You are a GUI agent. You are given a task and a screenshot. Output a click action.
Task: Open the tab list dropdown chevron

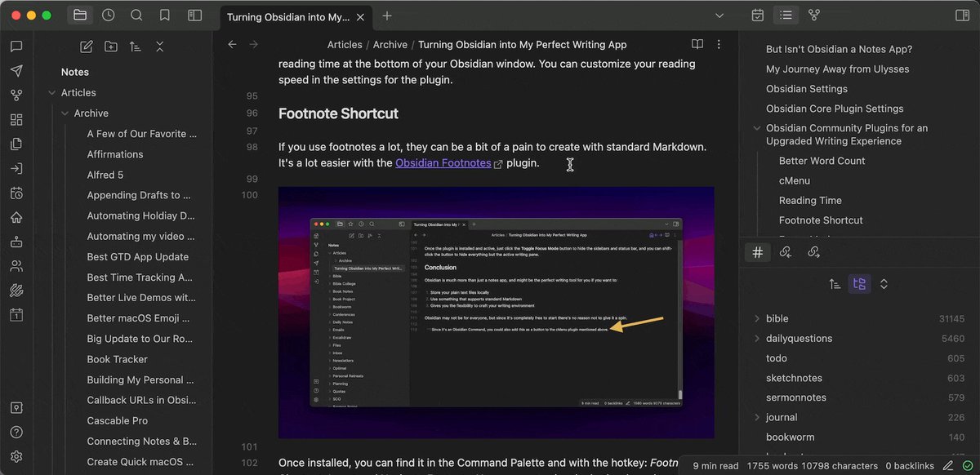[x=719, y=16]
